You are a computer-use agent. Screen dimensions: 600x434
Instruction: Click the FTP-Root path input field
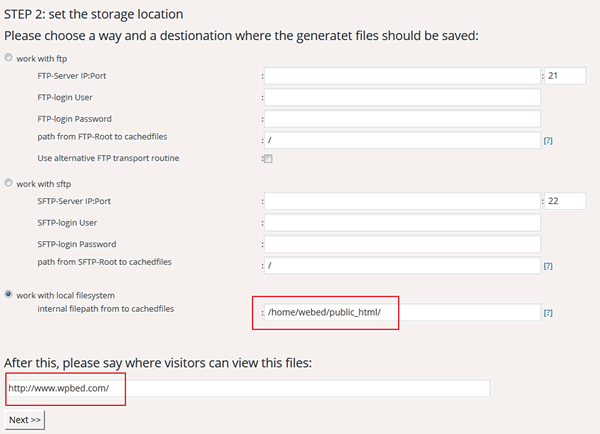[x=403, y=140]
